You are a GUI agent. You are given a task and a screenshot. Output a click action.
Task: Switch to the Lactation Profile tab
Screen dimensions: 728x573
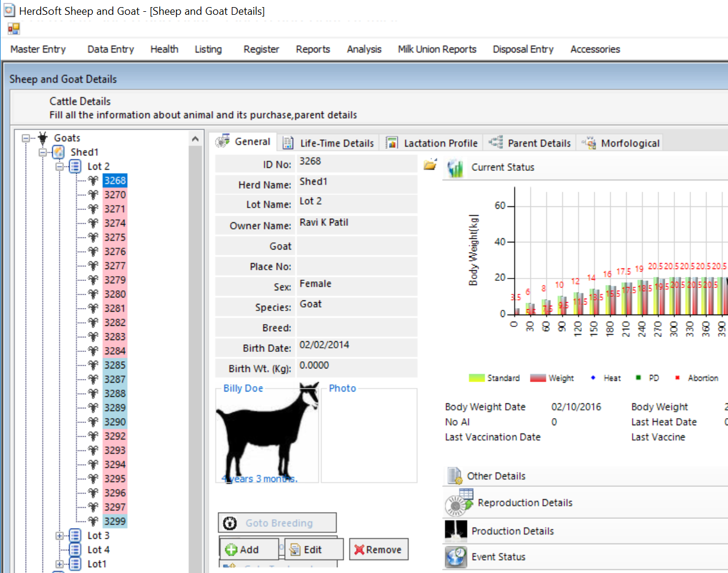tap(440, 143)
